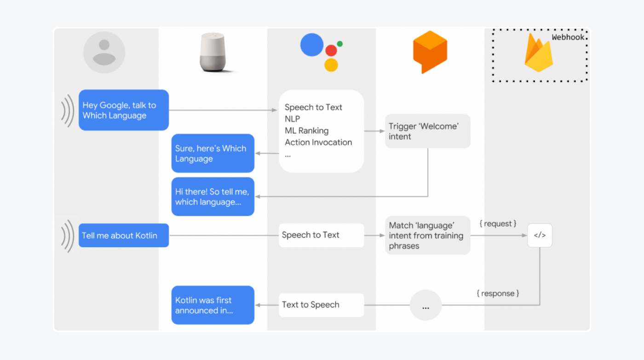
Task: Click the 'Sure, here's Which Language' response bubble
Action: point(213,153)
